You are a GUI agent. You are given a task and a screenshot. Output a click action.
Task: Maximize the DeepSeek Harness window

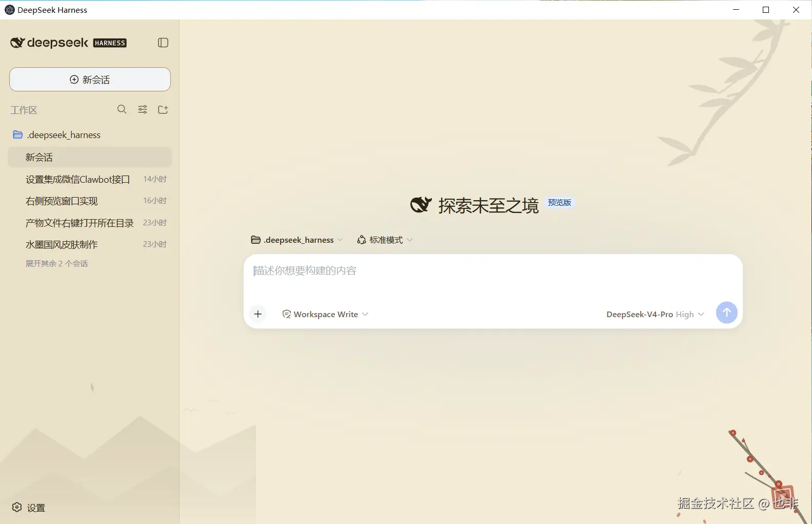pos(766,10)
